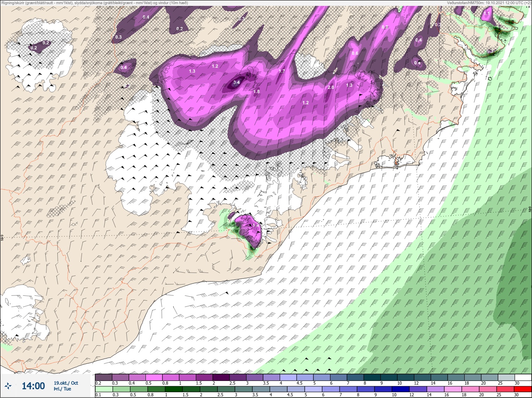Click the pale green 0.1 rain legend swatch
The width and height of the screenshot is (532, 398).
click(103, 389)
